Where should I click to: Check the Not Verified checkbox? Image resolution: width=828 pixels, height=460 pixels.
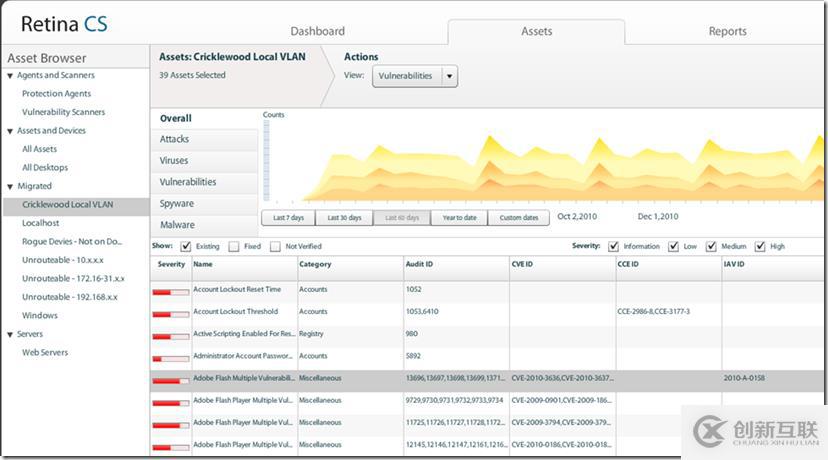coord(275,247)
